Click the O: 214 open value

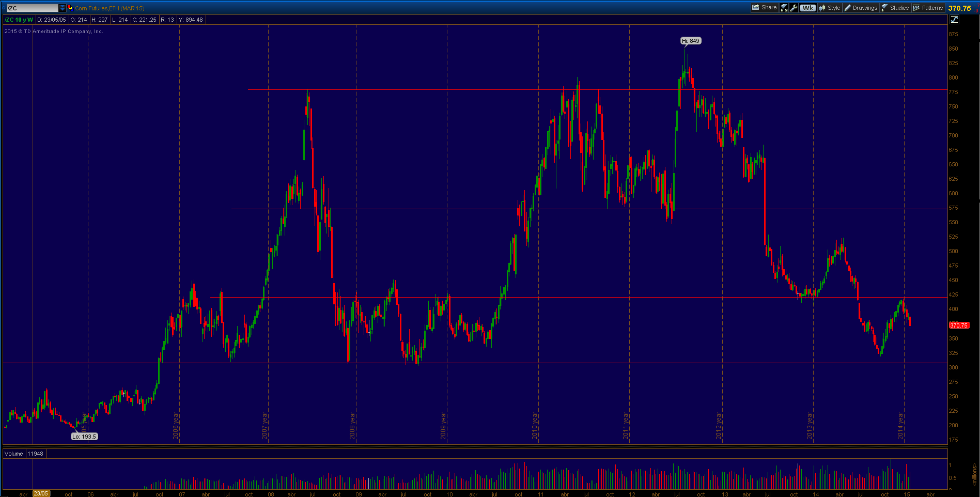pyautogui.click(x=79, y=20)
